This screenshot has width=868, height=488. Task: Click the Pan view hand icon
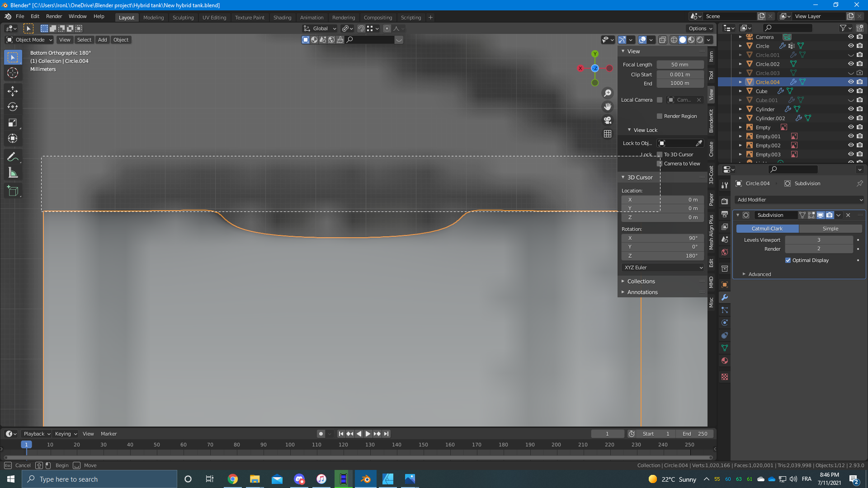pyautogui.click(x=608, y=107)
